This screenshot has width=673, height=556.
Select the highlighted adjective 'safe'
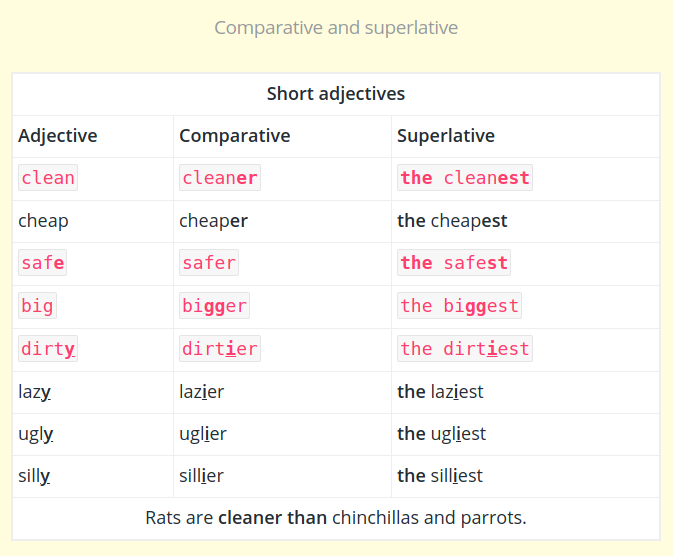[42, 262]
